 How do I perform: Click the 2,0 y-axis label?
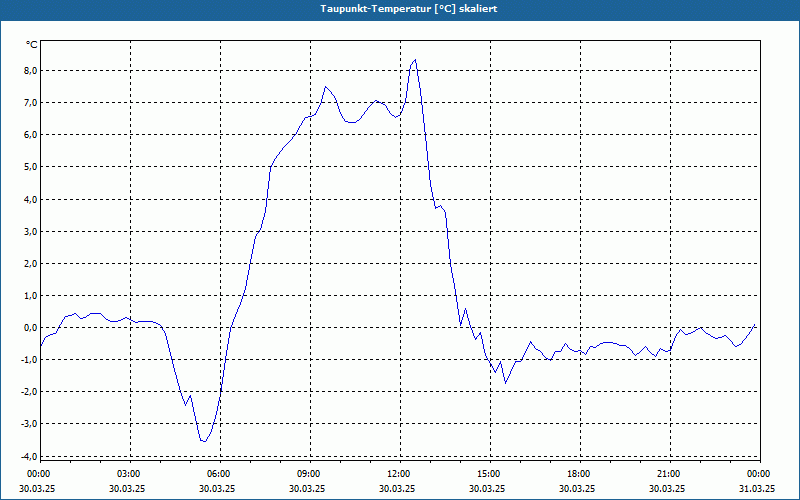[31, 264]
